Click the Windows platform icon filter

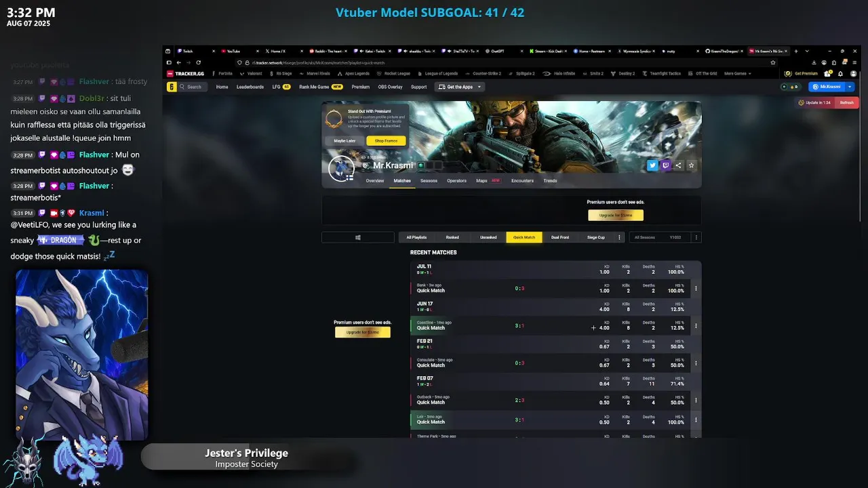click(357, 237)
